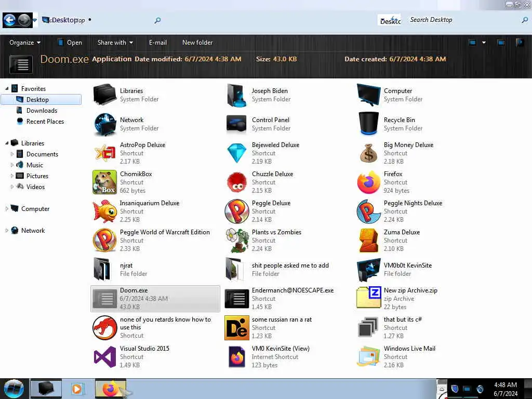The image size is (532, 399).
Task: Open the Share with dropdown
Action: click(x=115, y=43)
